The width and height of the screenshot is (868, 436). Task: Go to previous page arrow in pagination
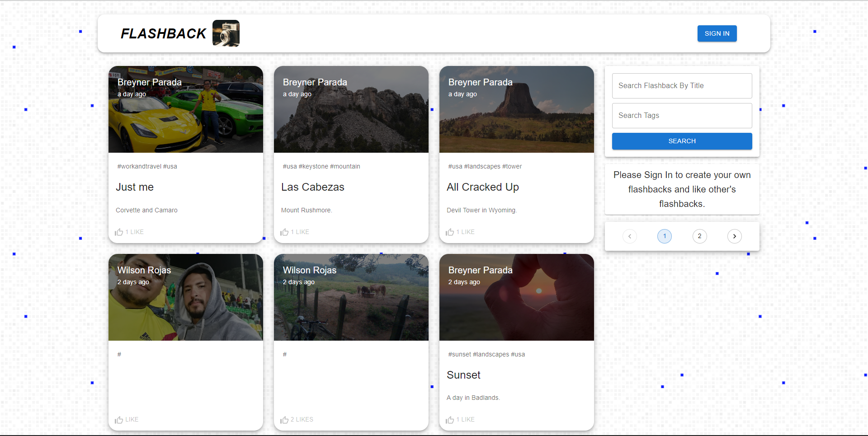pos(630,236)
